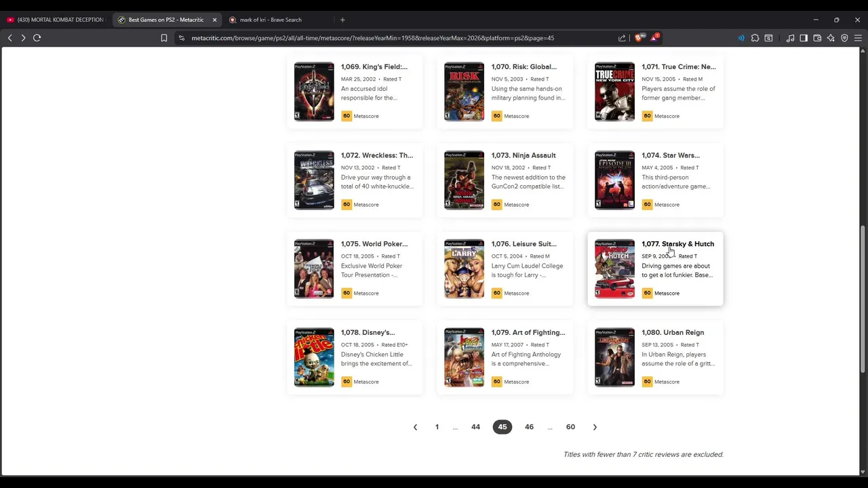Click Starsky & Hutch cover thumbnail
The image size is (868, 488).
coord(615,269)
